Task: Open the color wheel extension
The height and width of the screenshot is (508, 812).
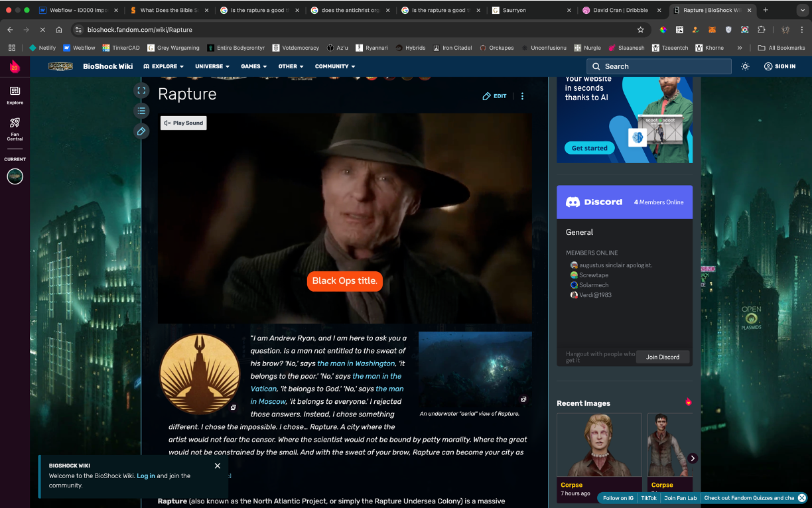Action: [x=663, y=30]
